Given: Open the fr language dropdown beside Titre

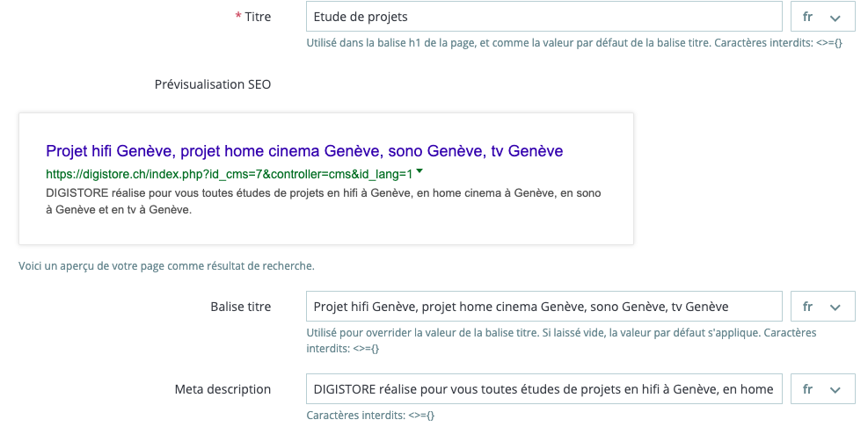Looking at the screenshot, I should click(x=822, y=17).
